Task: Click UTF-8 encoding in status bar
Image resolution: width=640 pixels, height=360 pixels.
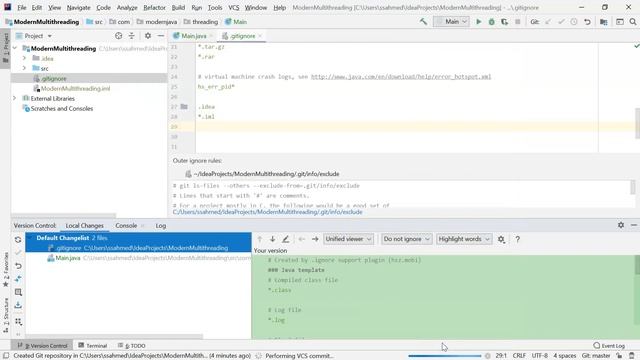Action: click(x=540, y=356)
